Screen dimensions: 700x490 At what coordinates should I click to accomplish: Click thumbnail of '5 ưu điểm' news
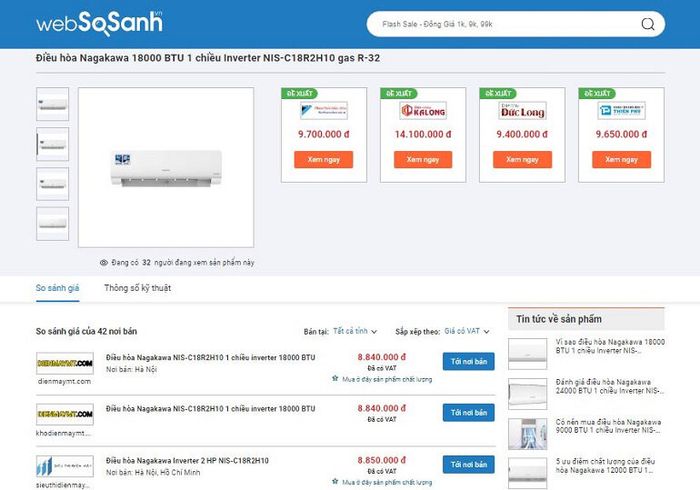click(x=528, y=473)
